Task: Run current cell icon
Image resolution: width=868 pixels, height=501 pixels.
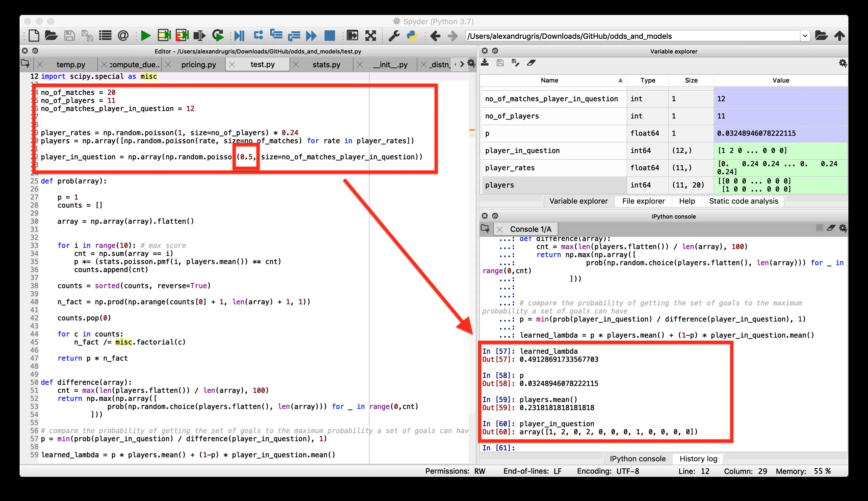Action: (164, 35)
